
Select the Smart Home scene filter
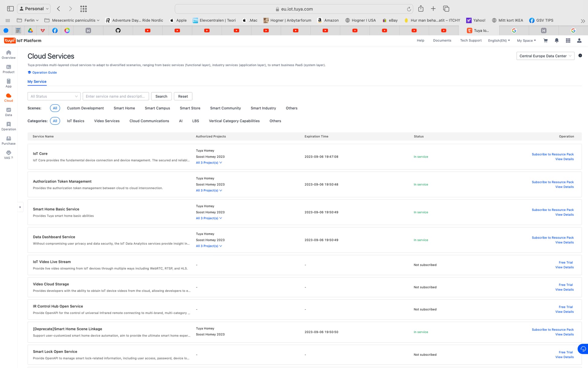[x=124, y=108]
